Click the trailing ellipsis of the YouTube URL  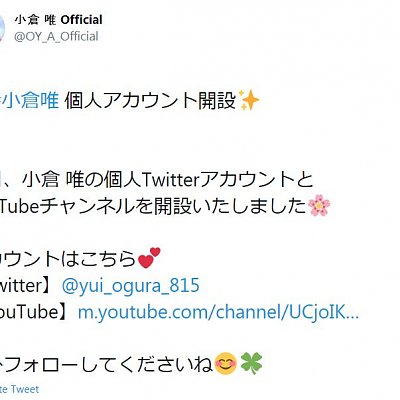point(353,317)
